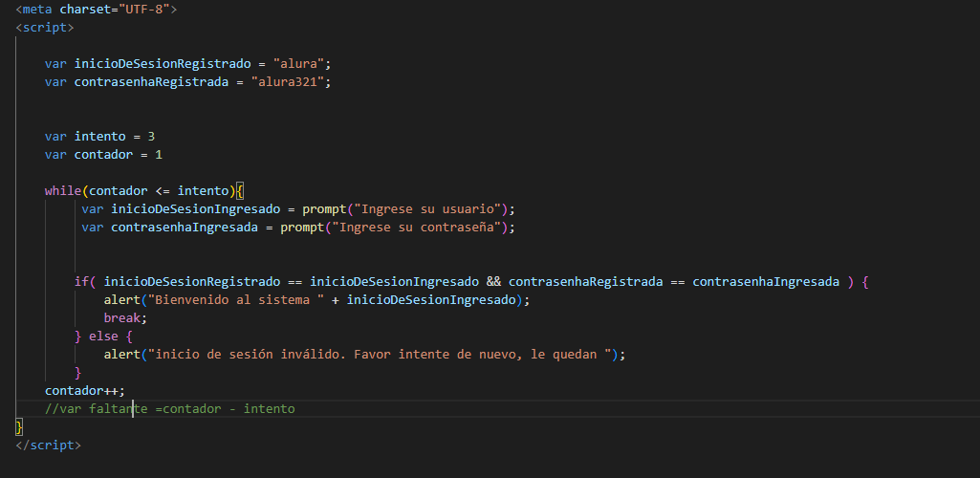Click contrasenhaIngresada inside the if condition
Viewport: 980px width, 478px height.
point(766,282)
